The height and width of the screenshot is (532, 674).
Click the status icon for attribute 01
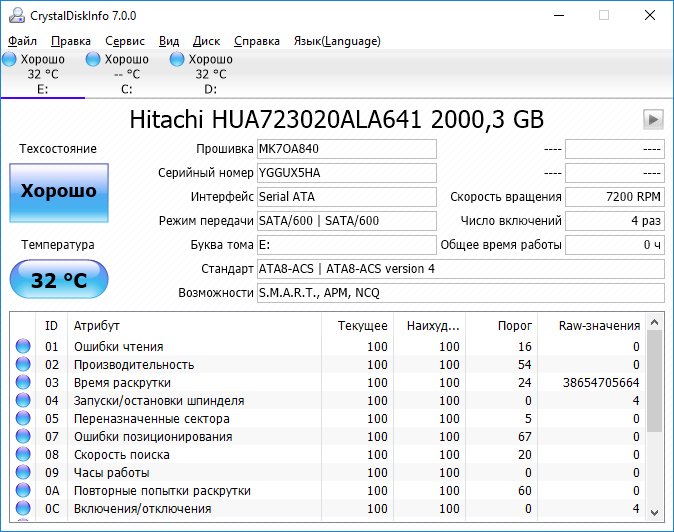coord(23,346)
